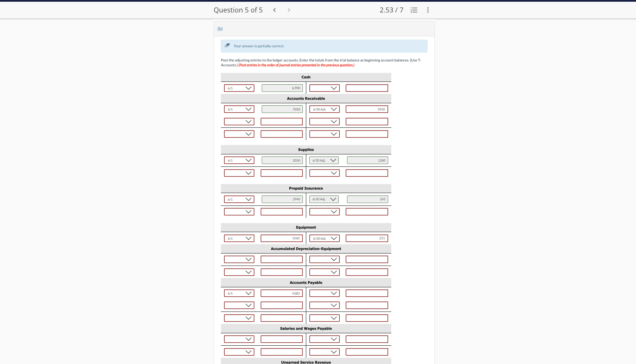The image size is (636, 364).
Task: Click the Question 5 of 5 heading
Action: point(238,10)
